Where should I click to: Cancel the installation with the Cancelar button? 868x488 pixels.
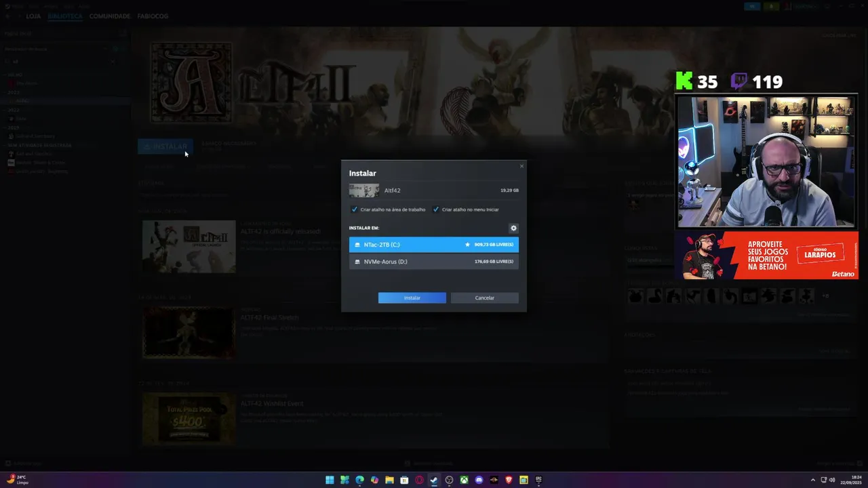pos(485,298)
